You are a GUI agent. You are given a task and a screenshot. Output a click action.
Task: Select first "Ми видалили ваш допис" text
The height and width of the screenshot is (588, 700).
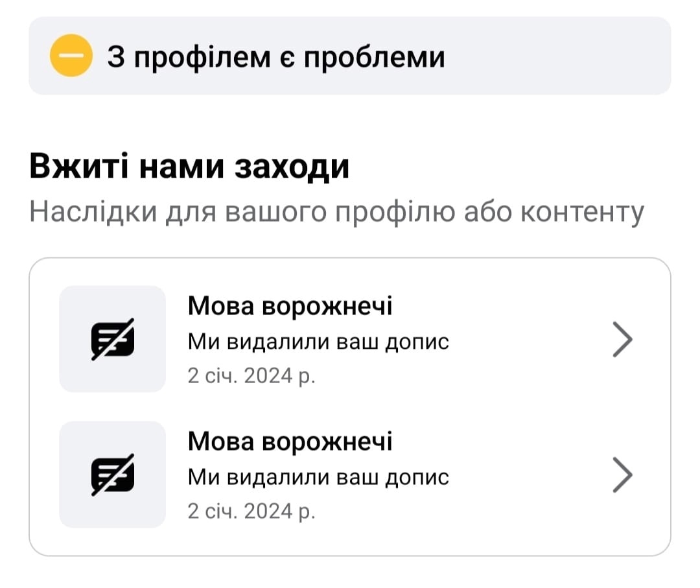point(318,342)
